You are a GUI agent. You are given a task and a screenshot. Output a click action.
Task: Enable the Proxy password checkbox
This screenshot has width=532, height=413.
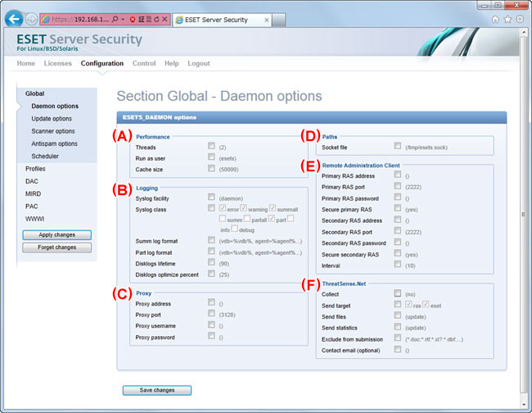(x=211, y=336)
